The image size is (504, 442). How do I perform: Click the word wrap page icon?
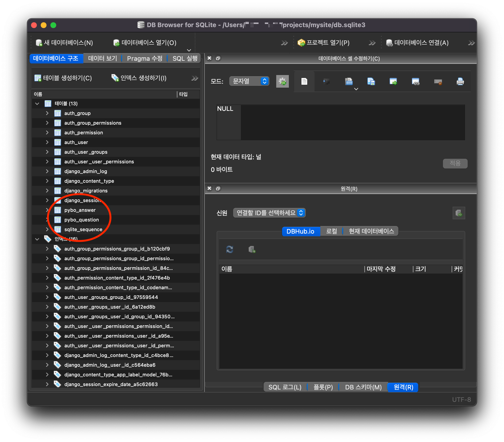(x=304, y=81)
